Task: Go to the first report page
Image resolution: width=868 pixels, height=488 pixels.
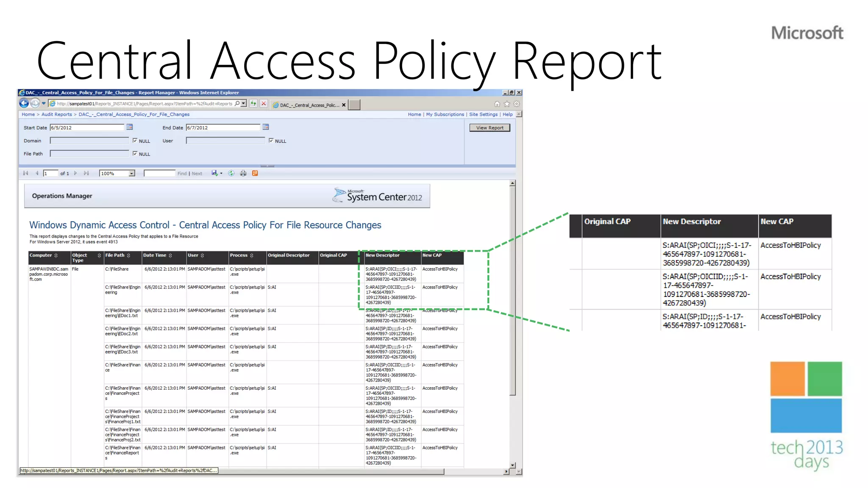Action: point(25,173)
